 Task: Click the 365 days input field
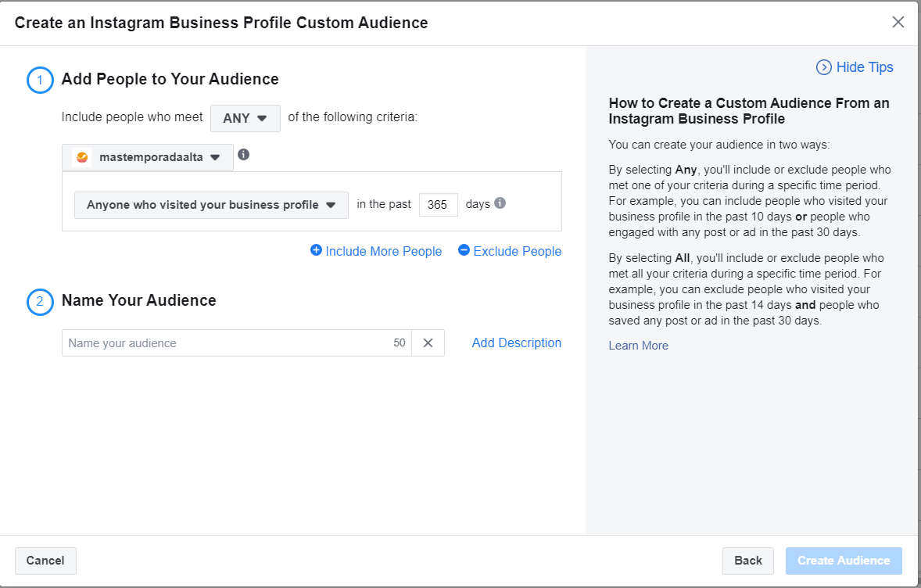tap(438, 205)
